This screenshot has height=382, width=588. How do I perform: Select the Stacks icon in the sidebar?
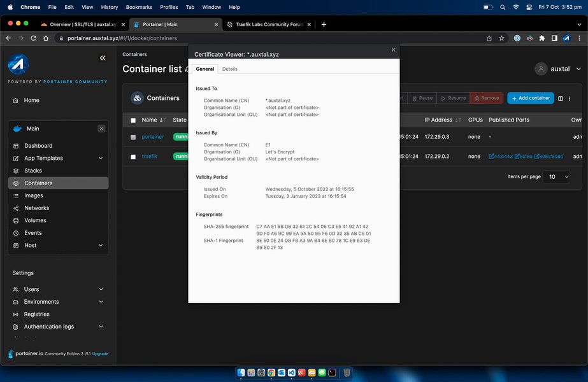pyautogui.click(x=35, y=170)
